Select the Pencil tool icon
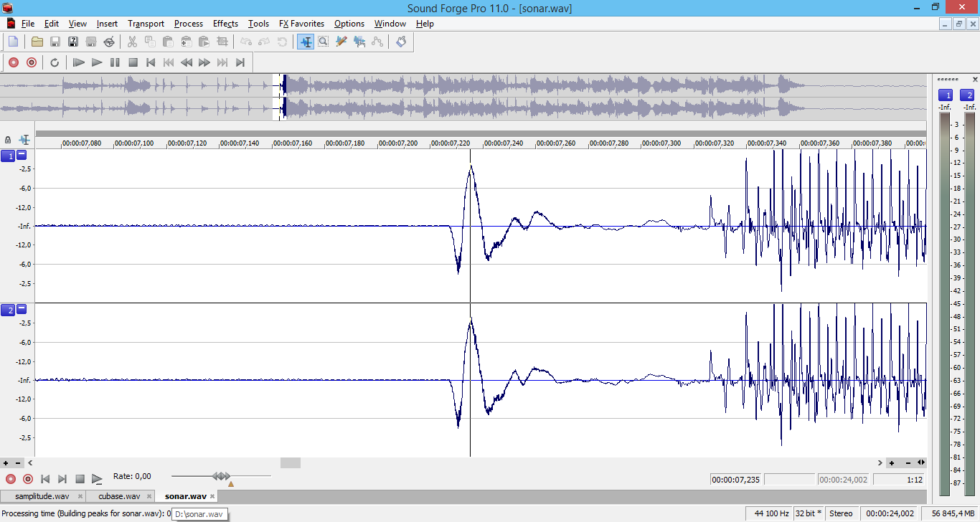 click(x=341, y=42)
